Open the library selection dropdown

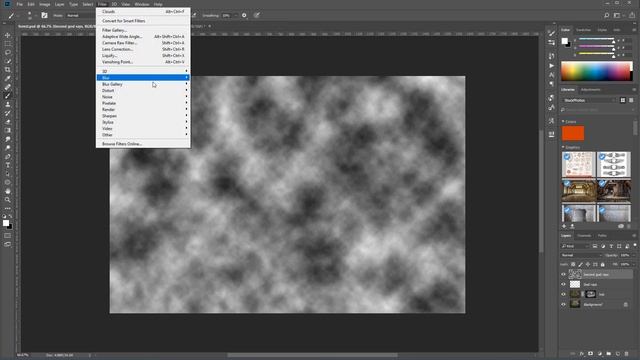click(x=589, y=100)
